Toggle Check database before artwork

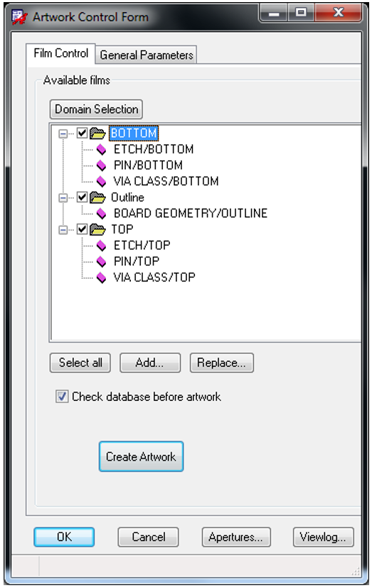pos(62,396)
